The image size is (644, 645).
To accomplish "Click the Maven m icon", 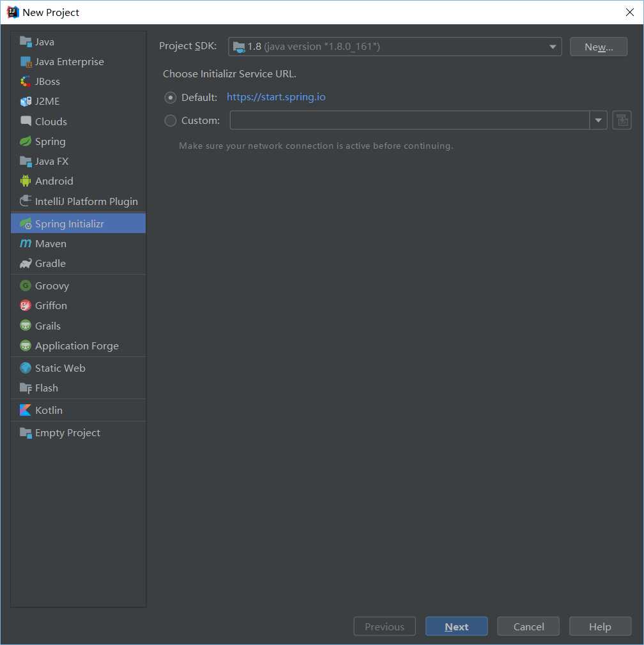I will click(x=26, y=243).
